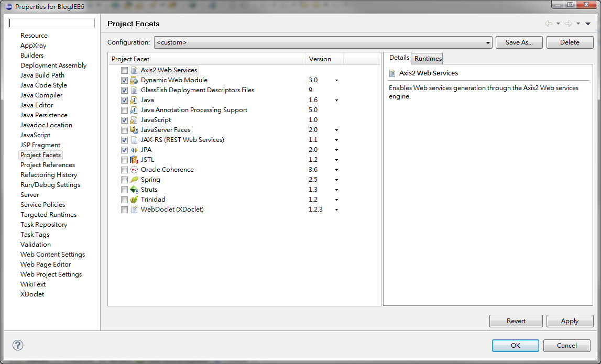This screenshot has height=364, width=601.
Task: Click the Project Facet column header
Action: click(x=207, y=59)
